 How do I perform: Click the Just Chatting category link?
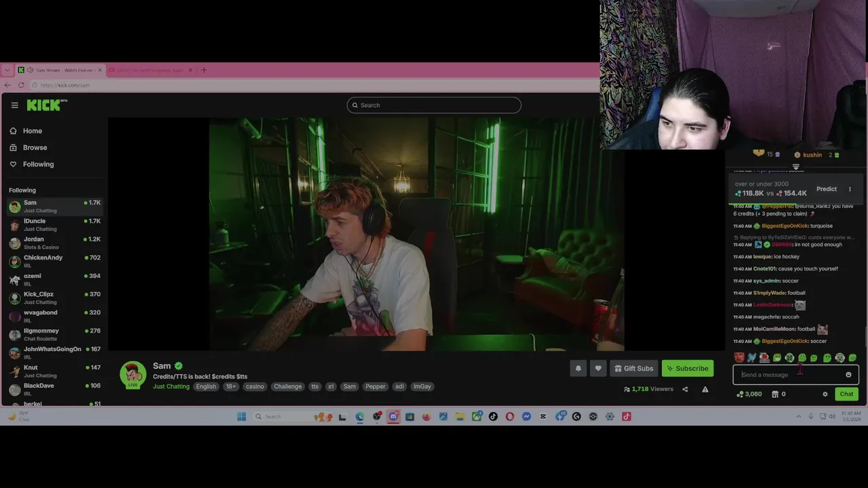[171, 386]
